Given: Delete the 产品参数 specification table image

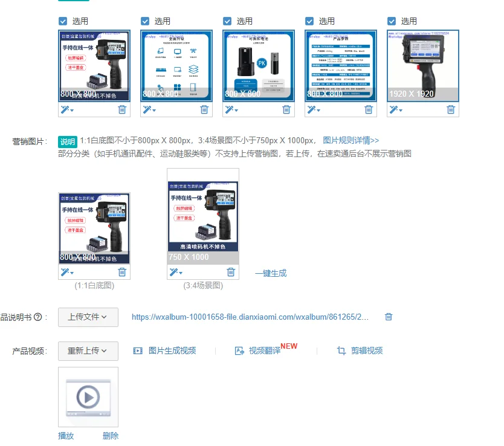Looking at the screenshot, I should 369,109.
